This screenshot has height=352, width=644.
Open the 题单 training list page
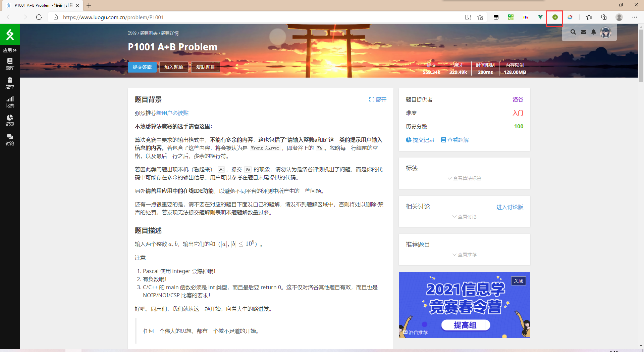(10, 83)
